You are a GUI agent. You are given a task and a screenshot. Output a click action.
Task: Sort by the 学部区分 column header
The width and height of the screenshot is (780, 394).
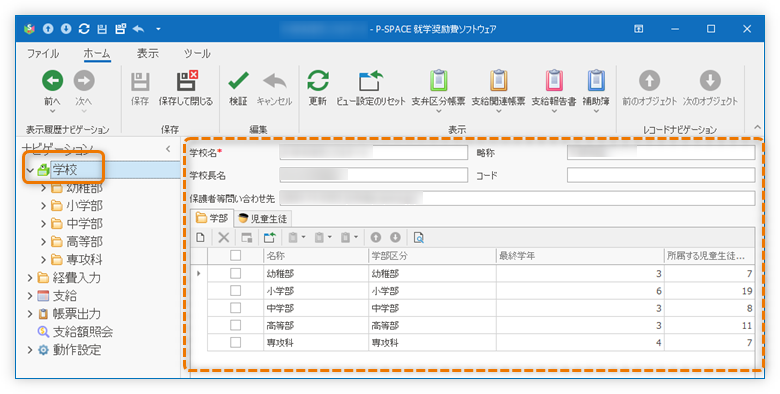[x=432, y=256]
